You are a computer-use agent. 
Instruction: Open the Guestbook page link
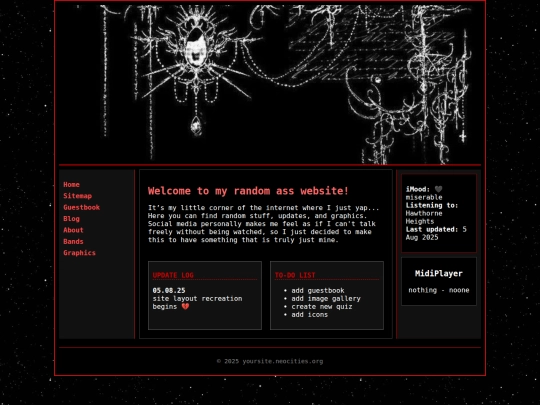[x=82, y=207]
